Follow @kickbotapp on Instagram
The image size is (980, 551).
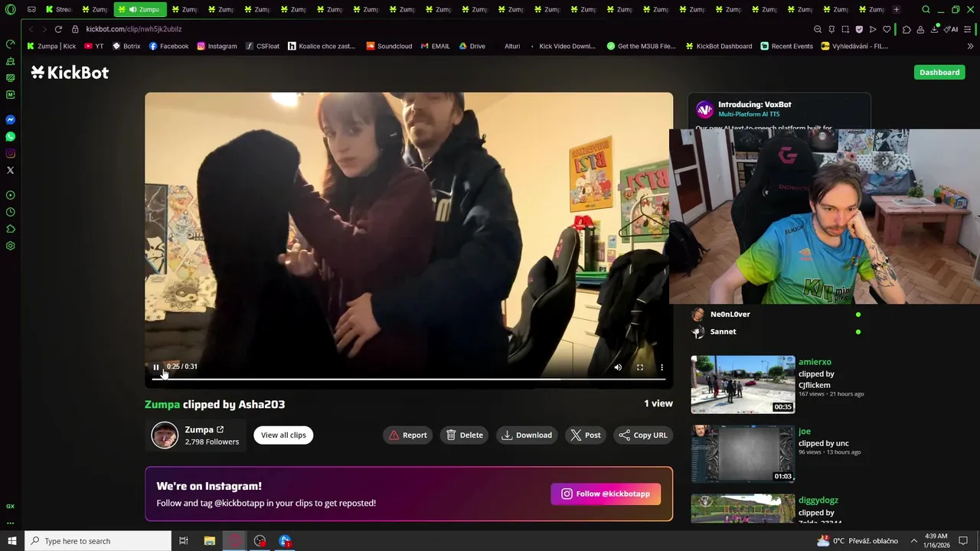click(606, 494)
